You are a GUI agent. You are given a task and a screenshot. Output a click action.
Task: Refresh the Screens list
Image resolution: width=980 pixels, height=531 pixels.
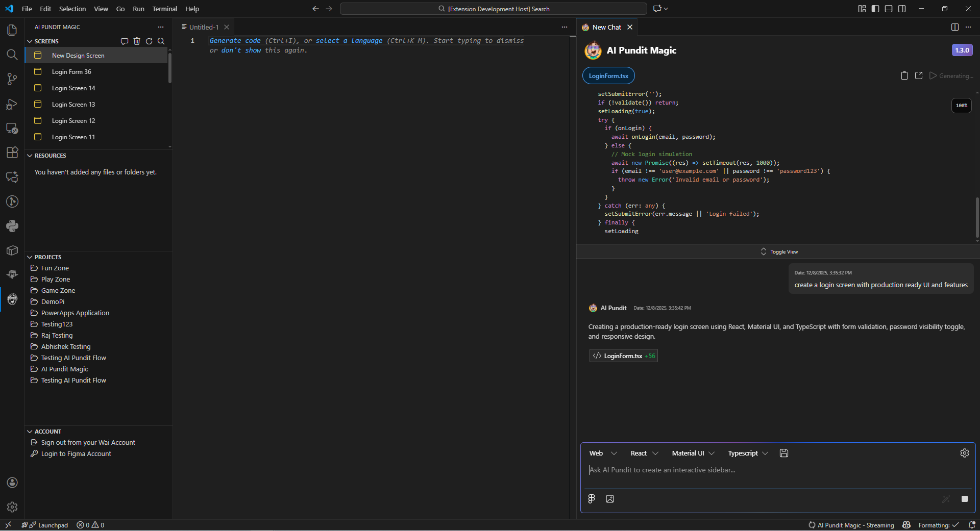coord(149,41)
